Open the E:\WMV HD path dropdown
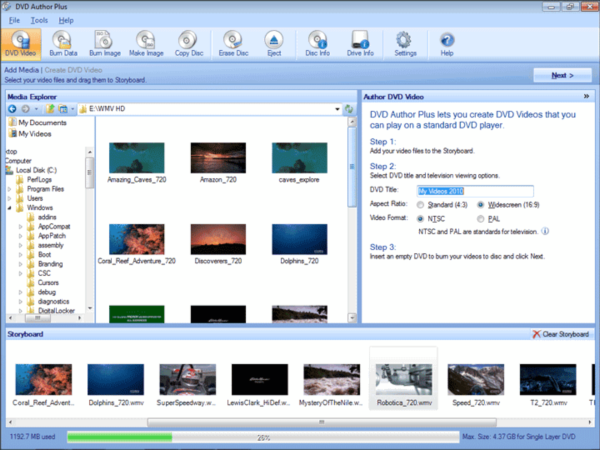The height and width of the screenshot is (450, 600). [337, 109]
